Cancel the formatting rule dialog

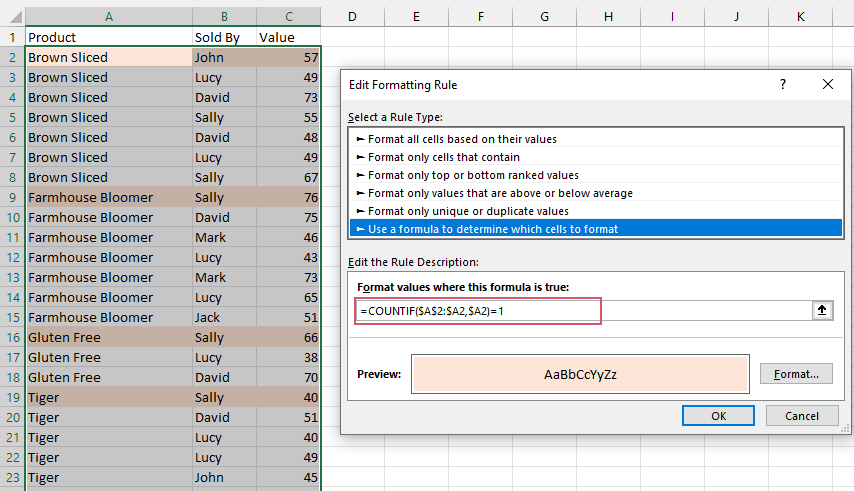pyautogui.click(x=802, y=415)
